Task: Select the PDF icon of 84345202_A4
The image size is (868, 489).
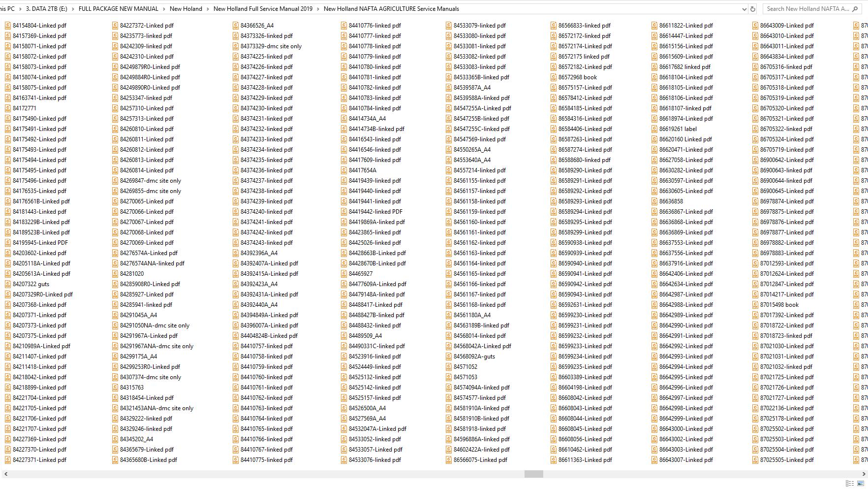Action: pyautogui.click(x=115, y=439)
